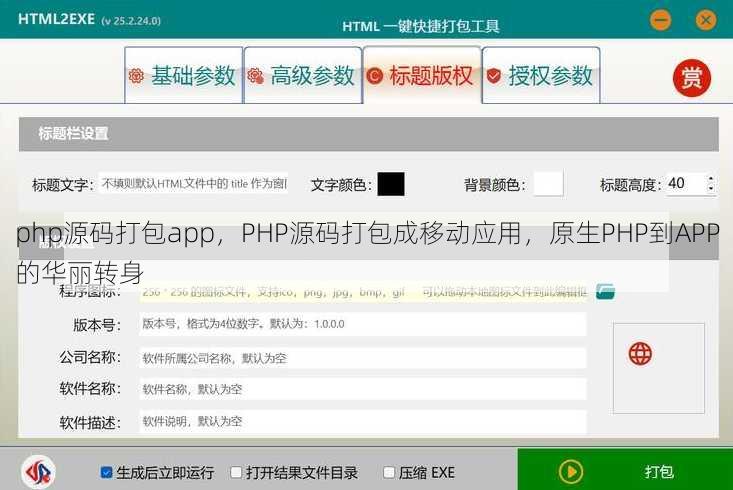Click the gear icon on 基础参数 tab

pyautogui.click(x=136, y=76)
